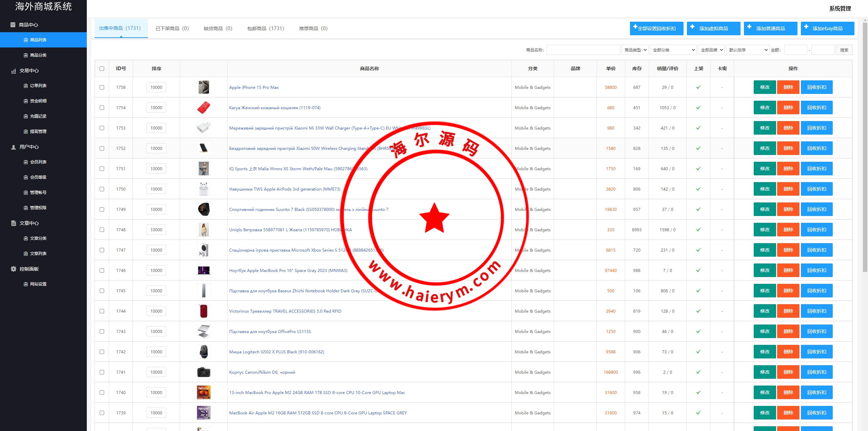868x431 pixels.
Task: Click the green 上架 checkmark for iPhone 15 Pro Max
Action: pyautogui.click(x=698, y=87)
